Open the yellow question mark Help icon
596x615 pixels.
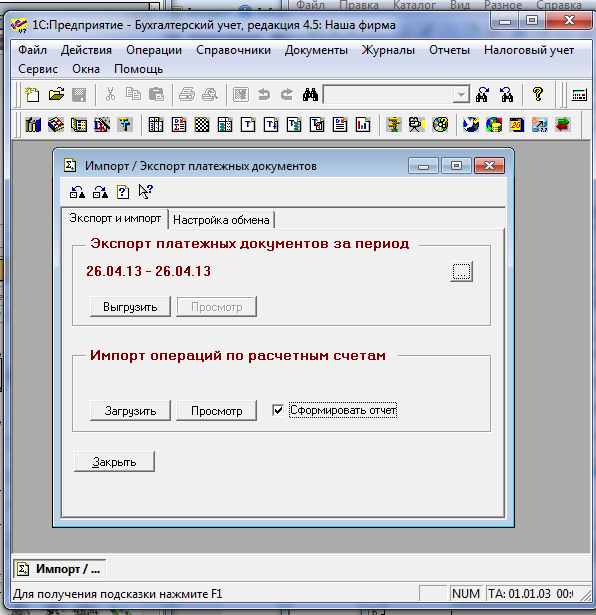click(x=538, y=95)
